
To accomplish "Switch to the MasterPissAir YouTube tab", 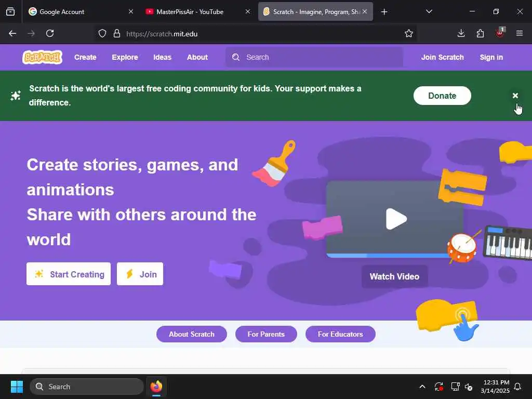I will 198,11.
